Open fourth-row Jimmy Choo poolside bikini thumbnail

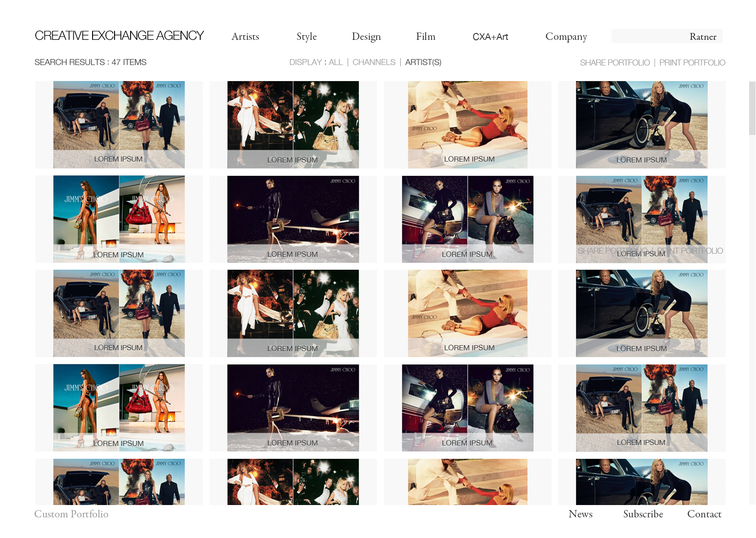click(119, 408)
